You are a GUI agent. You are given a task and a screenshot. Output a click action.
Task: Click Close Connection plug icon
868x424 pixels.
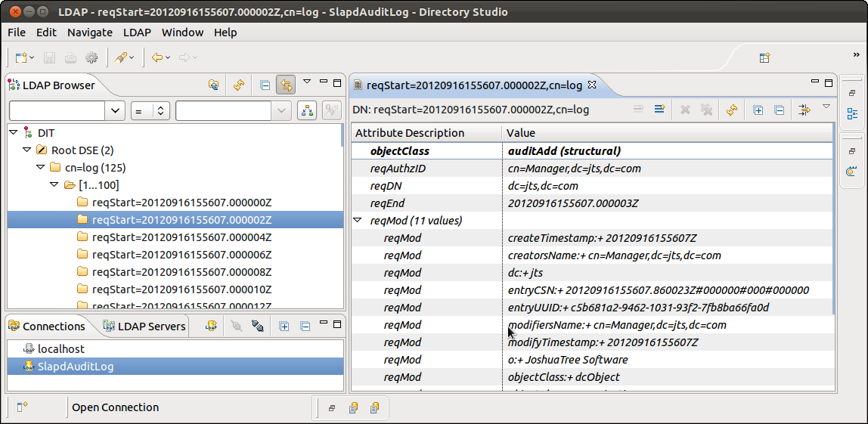258,327
